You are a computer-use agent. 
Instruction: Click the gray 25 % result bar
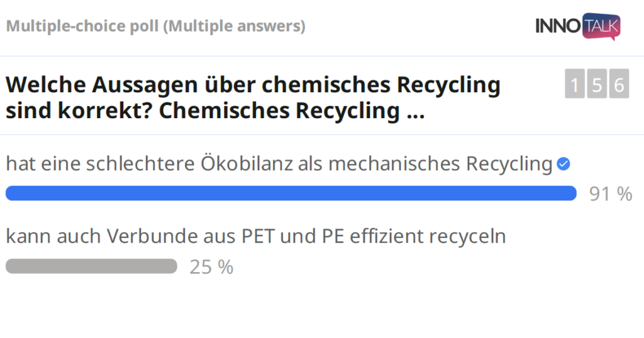click(x=91, y=266)
